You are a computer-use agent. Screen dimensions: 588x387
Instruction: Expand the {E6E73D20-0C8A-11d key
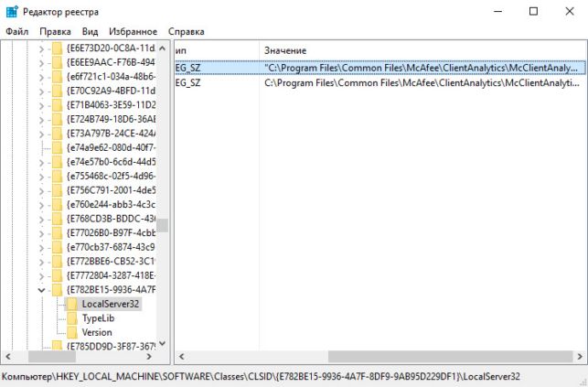tap(42, 48)
